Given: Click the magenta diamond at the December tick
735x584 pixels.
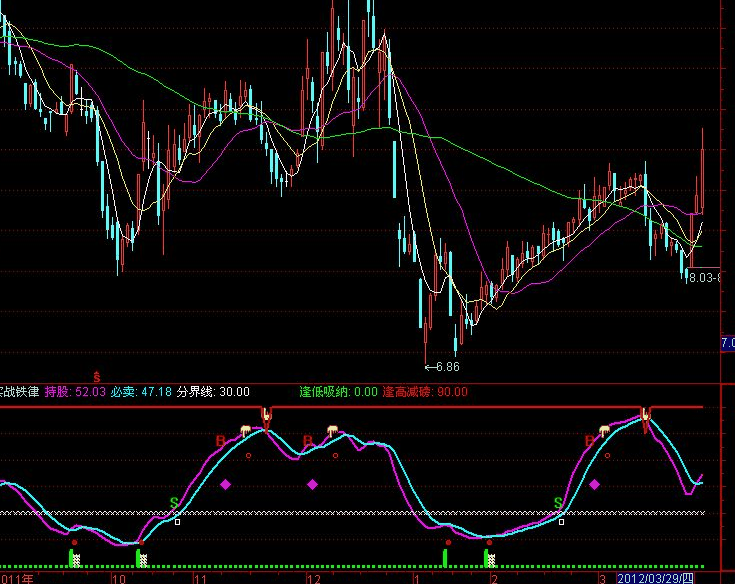Looking at the screenshot, I should click(312, 484).
